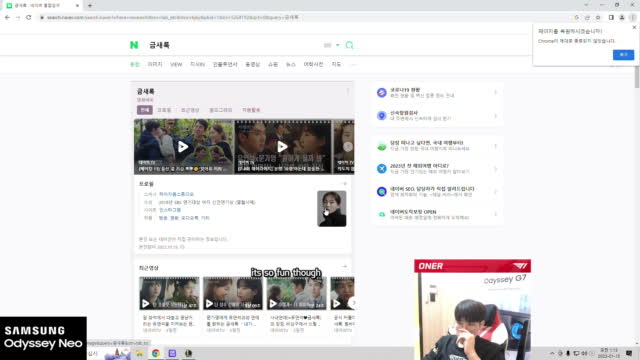Viewport: 640px width, 360px height.
Task: Click the blue restore button in popup
Action: [x=623, y=55]
